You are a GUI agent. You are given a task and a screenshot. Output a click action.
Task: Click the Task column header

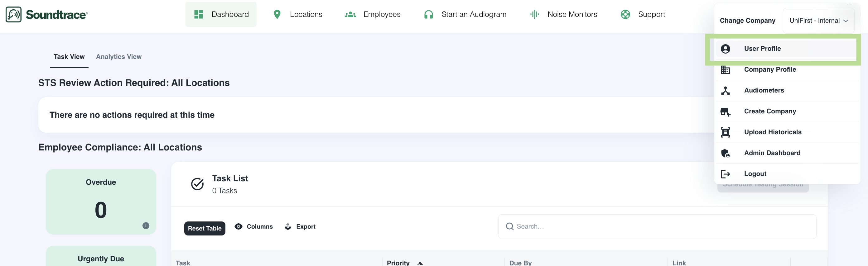[x=183, y=263]
